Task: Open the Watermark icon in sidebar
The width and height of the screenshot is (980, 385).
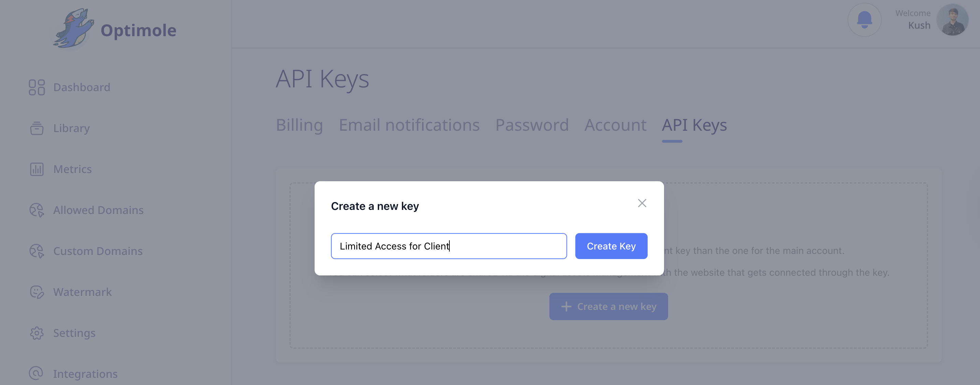Action: 37,292
